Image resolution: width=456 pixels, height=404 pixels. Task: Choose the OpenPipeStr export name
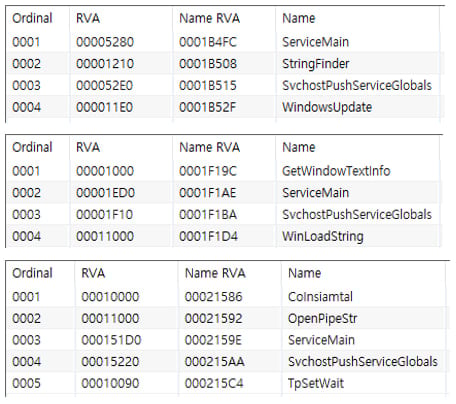[322, 318]
